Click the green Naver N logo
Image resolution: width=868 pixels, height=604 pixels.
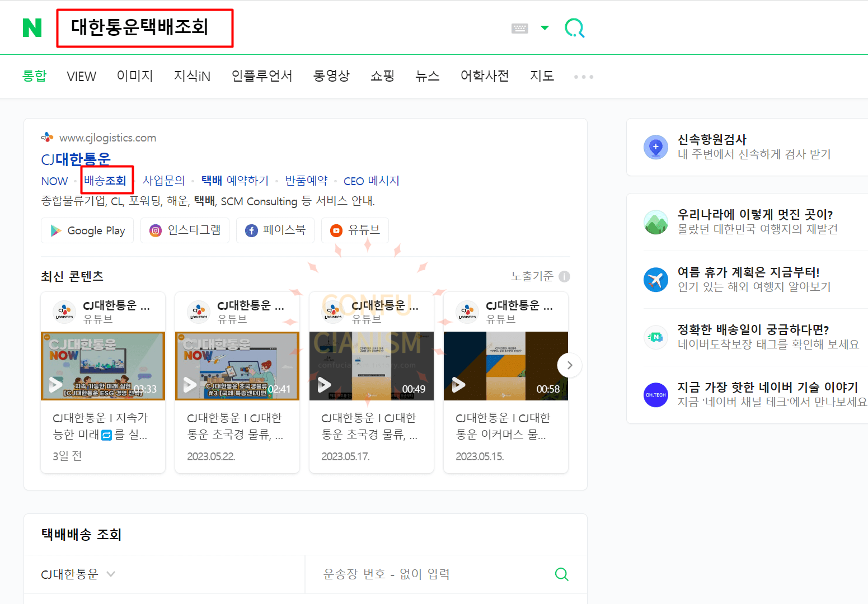[x=32, y=27]
